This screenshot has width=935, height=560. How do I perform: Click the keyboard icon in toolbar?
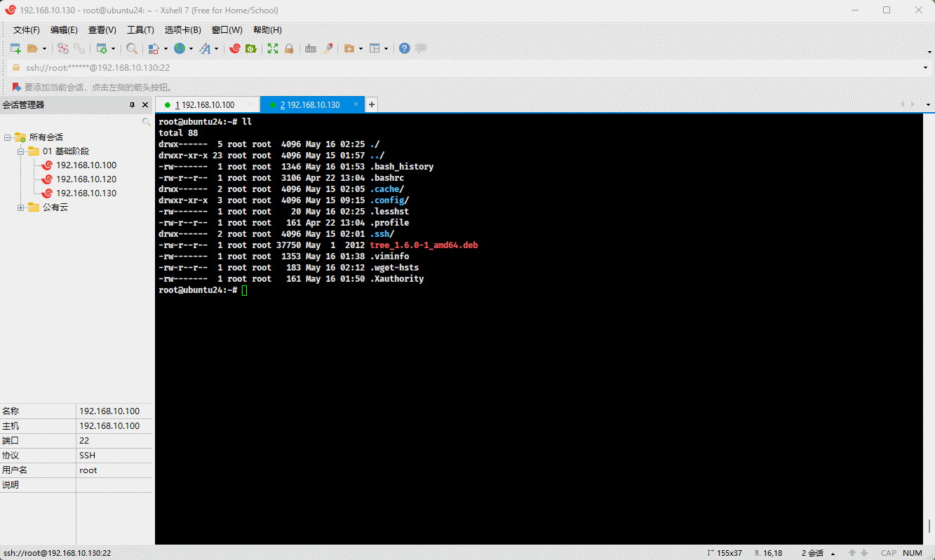click(x=310, y=48)
